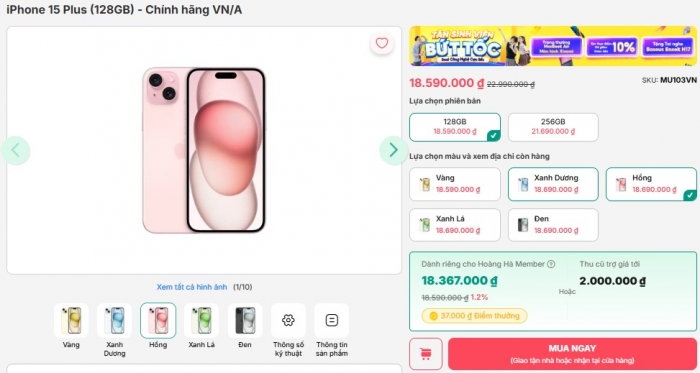Screen dimensions: 700x373
Task: Open Thông tin sản phẩm document icon
Action: 332,320
